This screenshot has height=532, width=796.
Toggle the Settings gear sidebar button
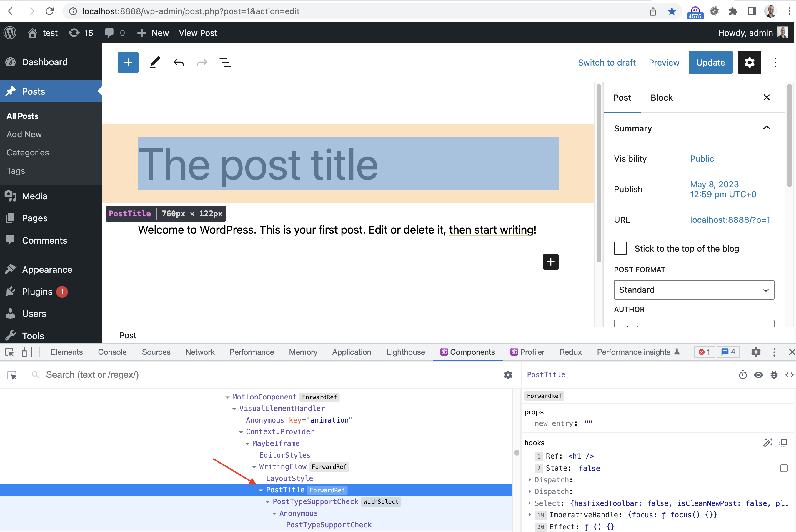pos(750,62)
